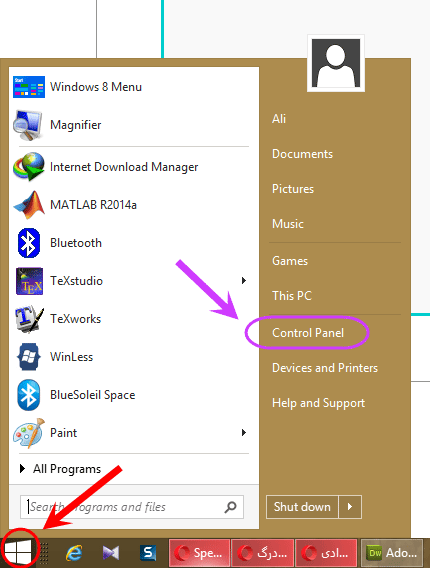Click the Shut down button
The image size is (430, 568).
click(x=302, y=507)
